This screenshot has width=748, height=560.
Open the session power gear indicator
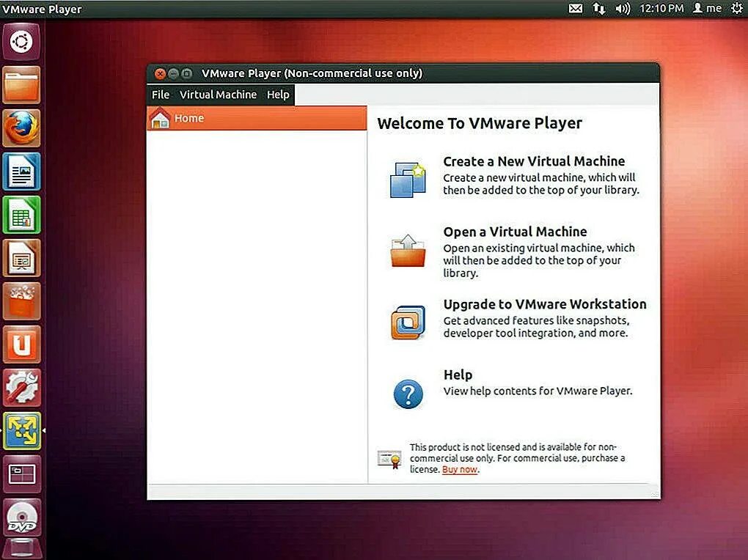(738, 9)
